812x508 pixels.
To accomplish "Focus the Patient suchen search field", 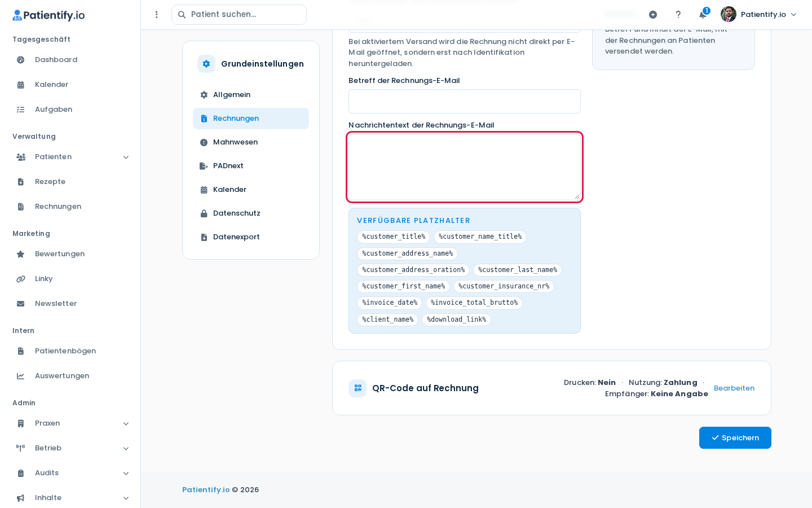I will click(239, 15).
